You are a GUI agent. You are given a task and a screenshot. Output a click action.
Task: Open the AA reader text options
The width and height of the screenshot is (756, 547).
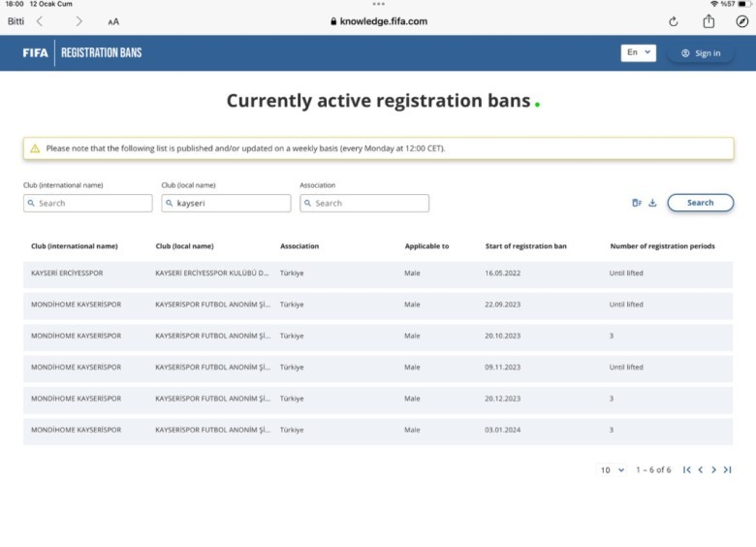coord(113,21)
